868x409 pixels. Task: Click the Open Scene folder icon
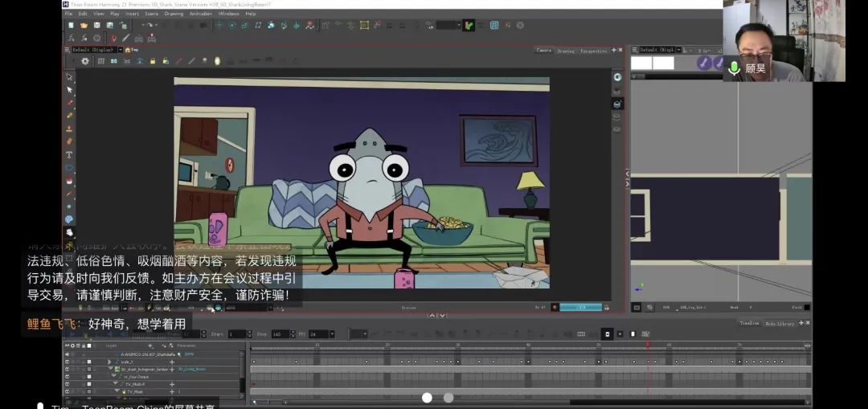tap(84, 26)
